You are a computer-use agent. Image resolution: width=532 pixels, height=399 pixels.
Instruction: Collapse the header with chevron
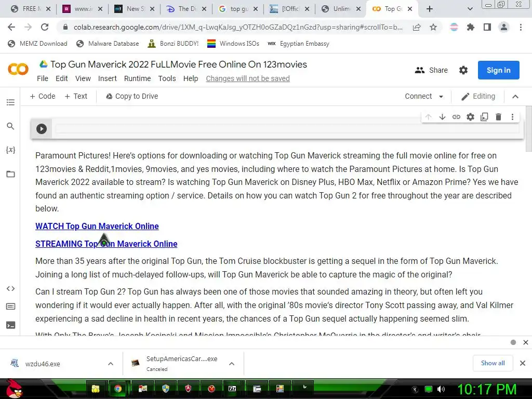pos(515,97)
